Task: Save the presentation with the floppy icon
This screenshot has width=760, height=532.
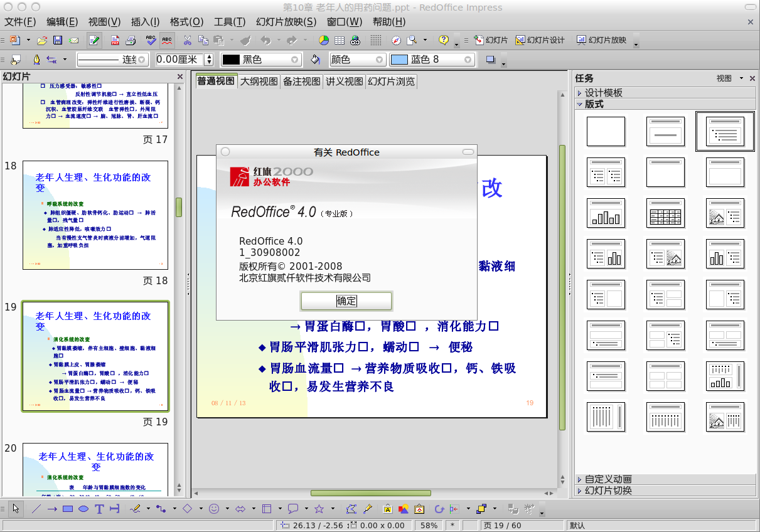Action: point(58,40)
